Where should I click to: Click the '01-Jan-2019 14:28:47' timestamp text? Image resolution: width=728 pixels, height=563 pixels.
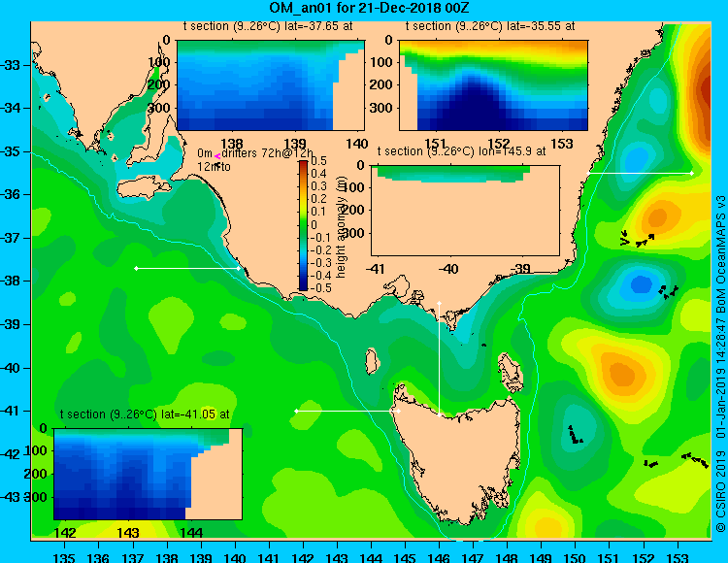tap(720, 378)
